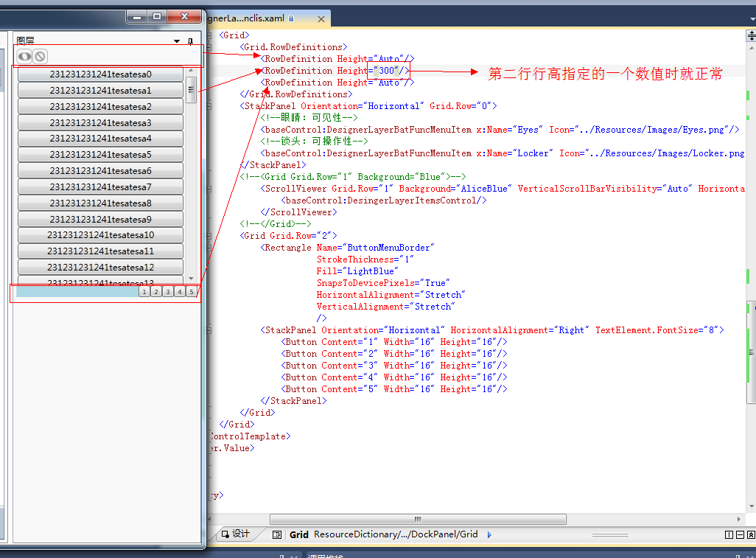
Task: Toggle layer visibility with the eye icon
Action: coord(24,56)
